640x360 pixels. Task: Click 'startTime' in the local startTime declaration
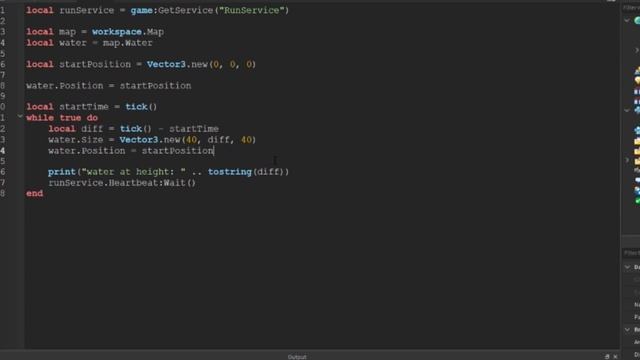[84, 107]
